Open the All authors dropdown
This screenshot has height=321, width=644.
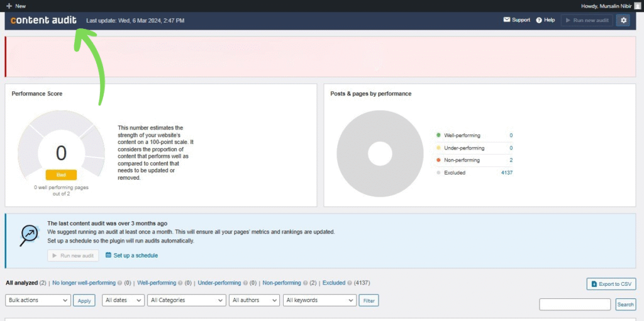point(254,300)
